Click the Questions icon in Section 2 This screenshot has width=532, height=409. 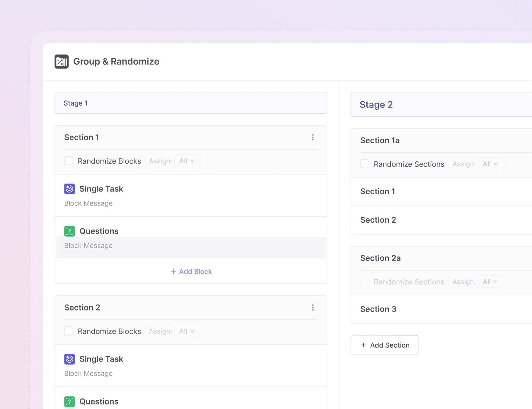69,401
